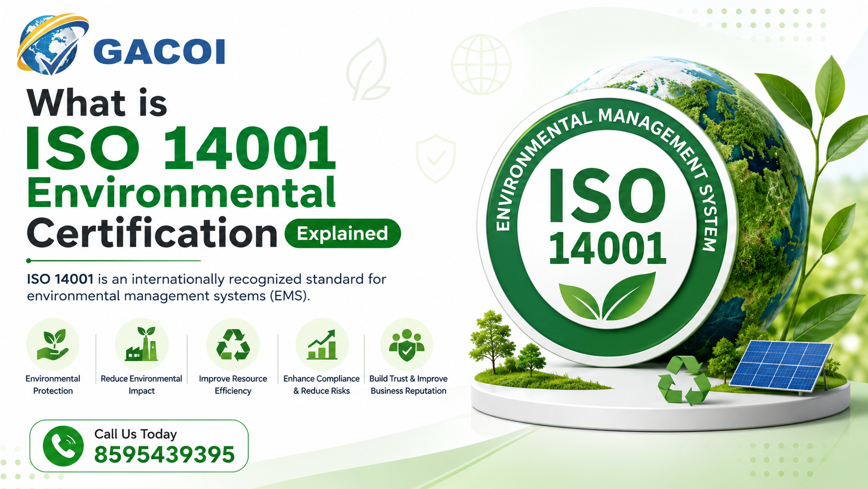Click the 'ISO' text inside the badge

coord(606,194)
